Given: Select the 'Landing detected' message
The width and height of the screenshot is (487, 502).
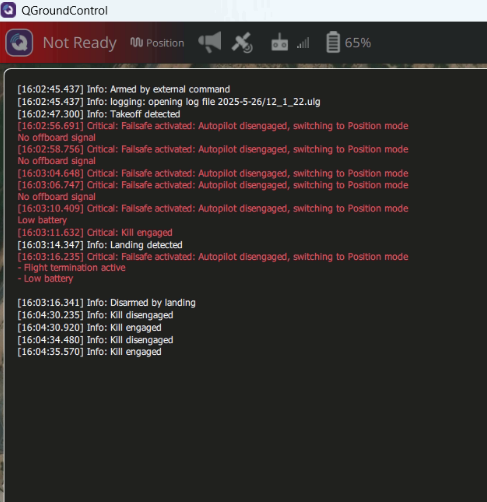Looking at the screenshot, I should (x=100, y=245).
